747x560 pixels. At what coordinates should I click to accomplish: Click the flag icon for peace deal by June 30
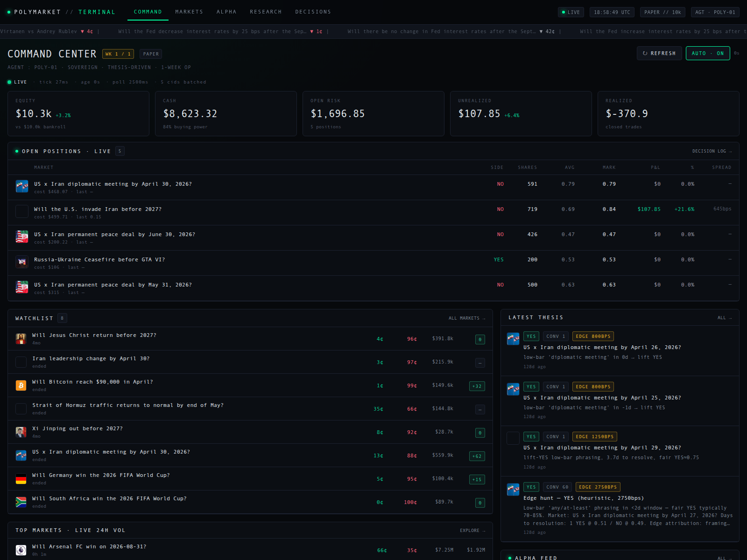pos(22,237)
